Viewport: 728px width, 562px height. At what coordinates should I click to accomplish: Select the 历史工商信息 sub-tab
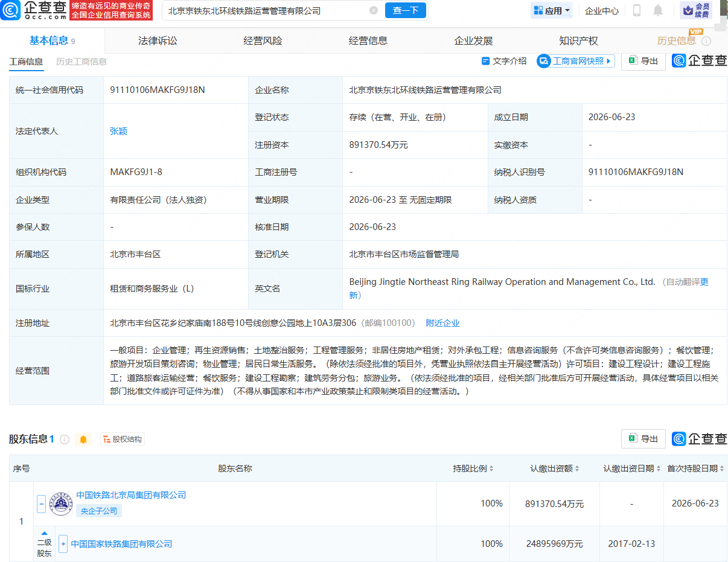(x=81, y=62)
